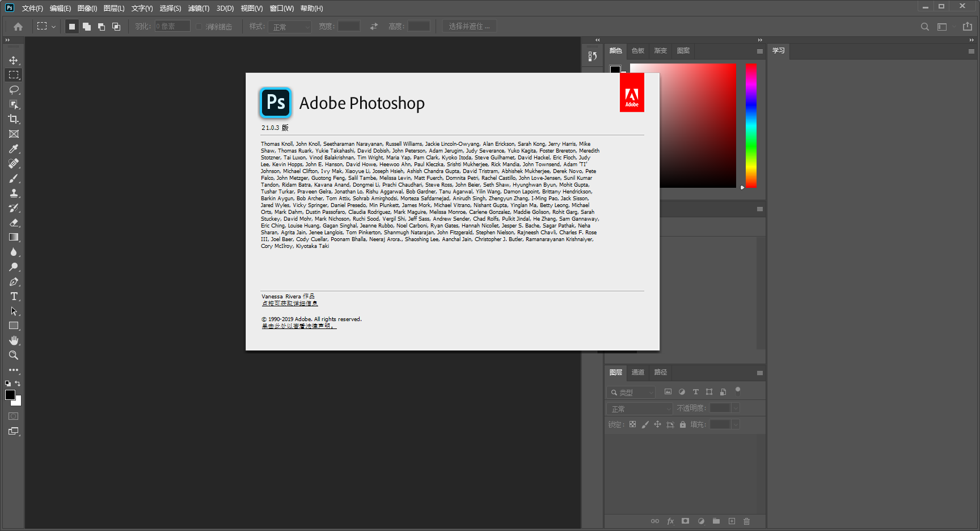Screen dimensions: 980x531
Task: Select the Eyedropper tool
Action: 14,149
